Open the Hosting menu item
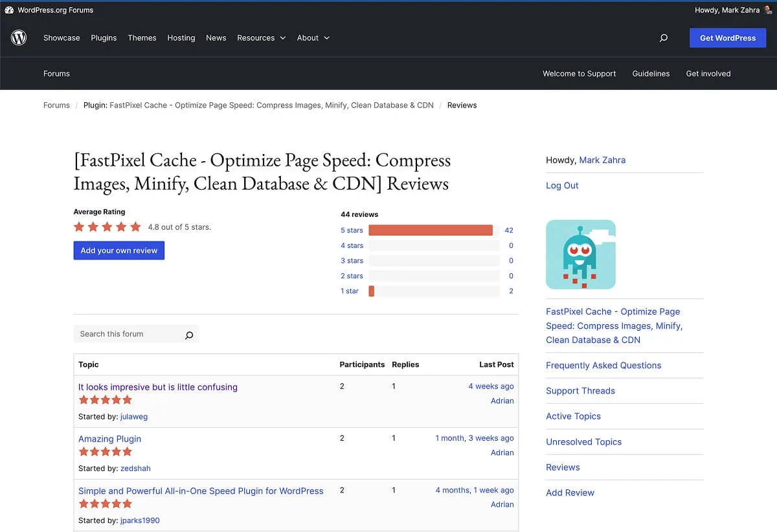Image resolution: width=777 pixels, height=532 pixels. (x=181, y=38)
